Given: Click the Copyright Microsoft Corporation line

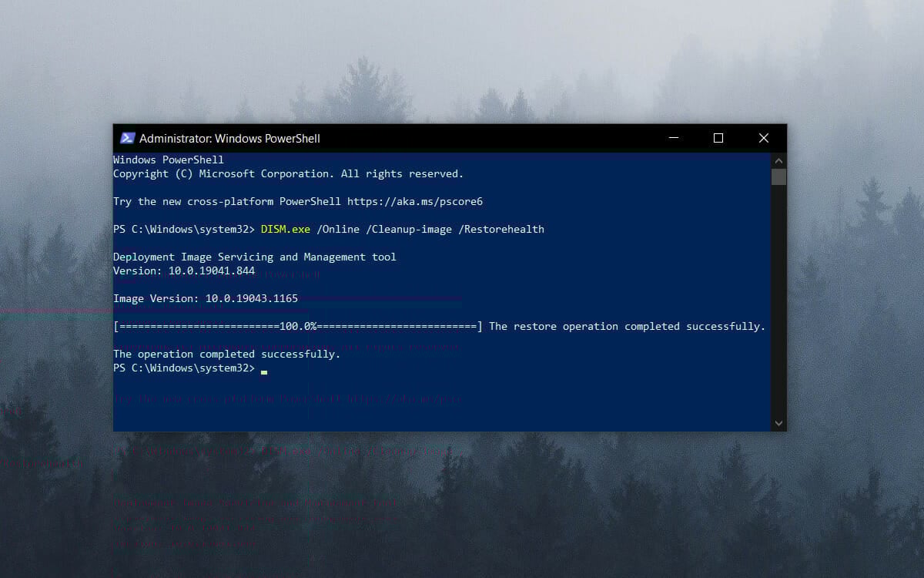Looking at the screenshot, I should point(289,174).
